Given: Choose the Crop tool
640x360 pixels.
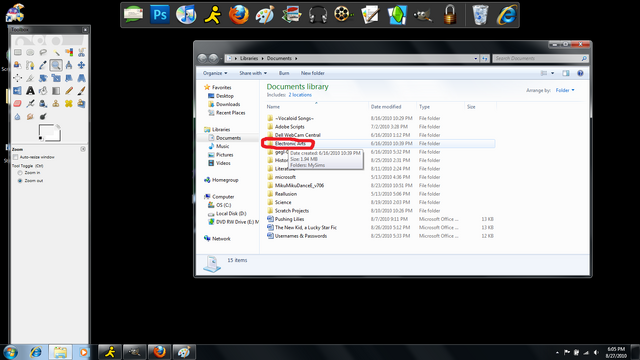Looking at the screenshot, I should [30, 78].
